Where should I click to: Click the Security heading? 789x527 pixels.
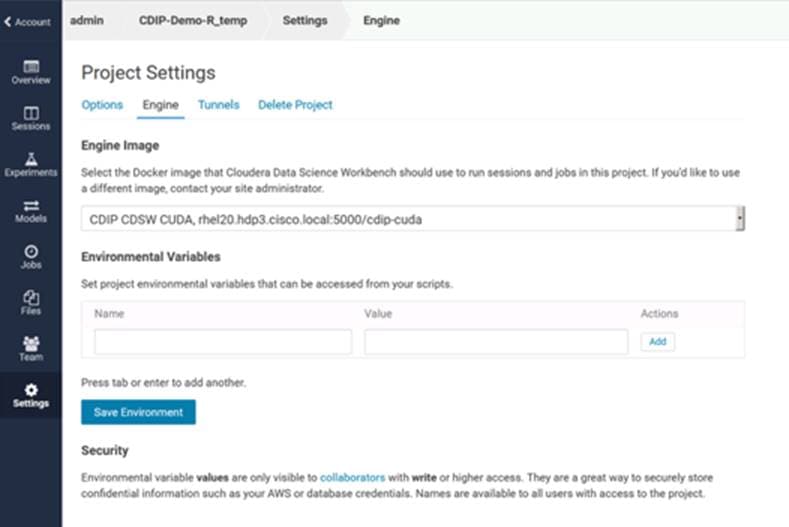tap(105, 450)
